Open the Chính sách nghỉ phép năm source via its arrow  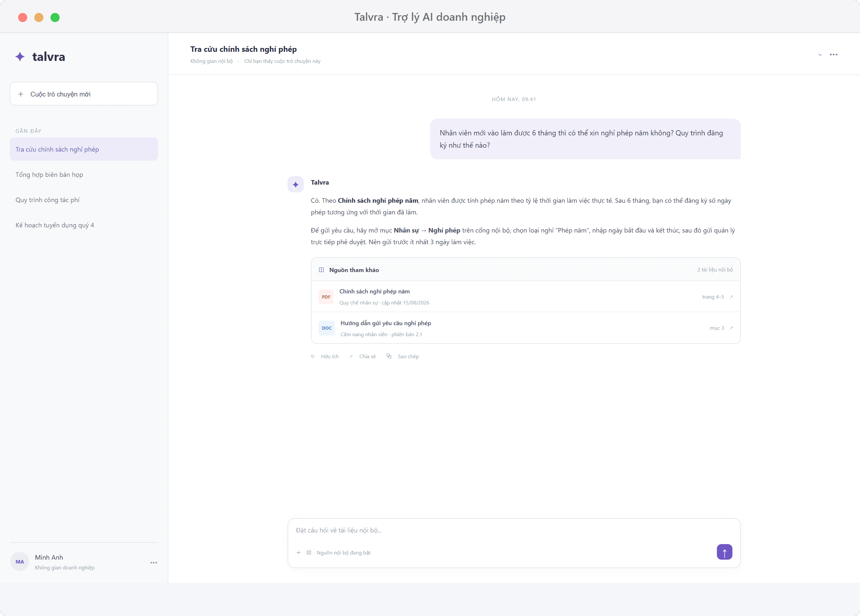(731, 297)
